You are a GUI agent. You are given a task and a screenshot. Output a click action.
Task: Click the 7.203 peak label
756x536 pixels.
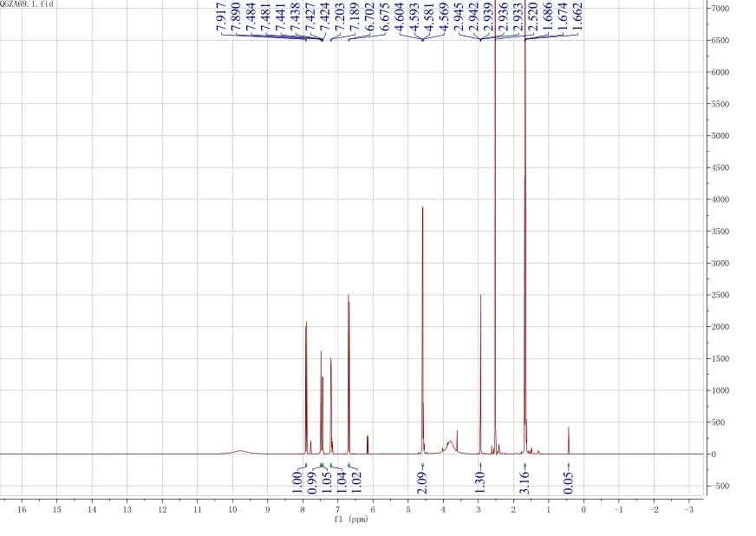pos(341,16)
